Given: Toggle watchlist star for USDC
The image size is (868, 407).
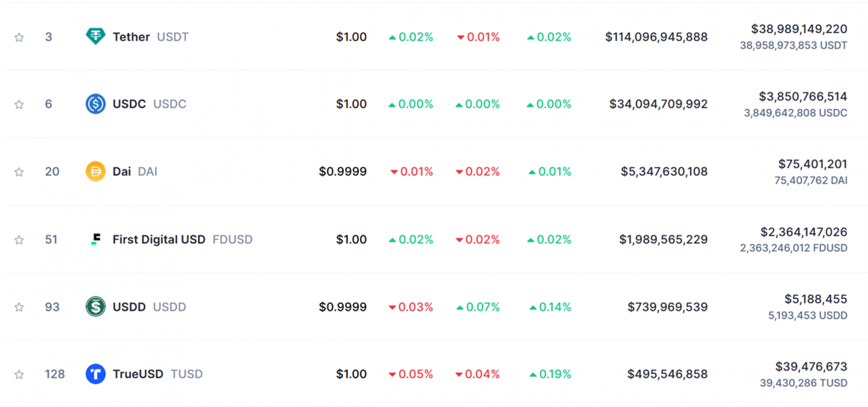Looking at the screenshot, I should (19, 104).
